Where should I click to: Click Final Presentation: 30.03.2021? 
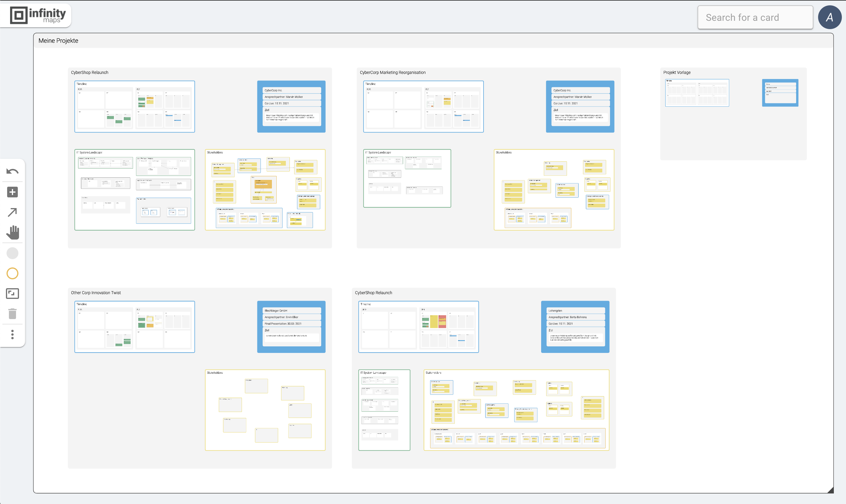[283, 323]
